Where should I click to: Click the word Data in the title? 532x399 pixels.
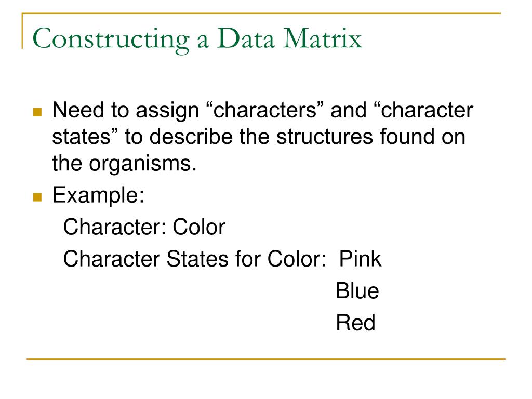(246, 38)
